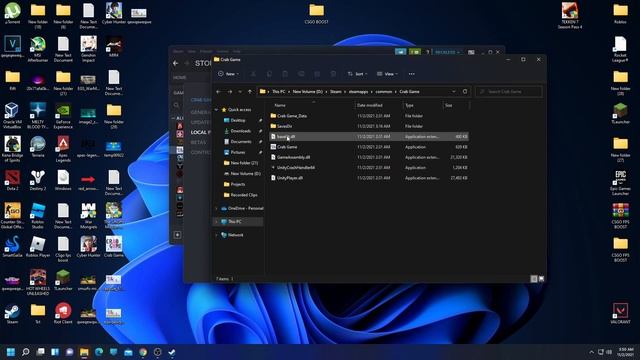Open the Dota 2 desktop shortcut
Viewport: 640px width, 360px height.
[x=12, y=180]
